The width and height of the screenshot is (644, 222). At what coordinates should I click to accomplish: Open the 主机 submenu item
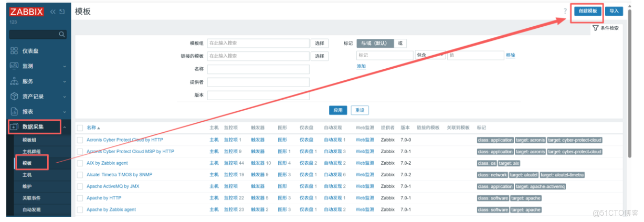coord(27,175)
